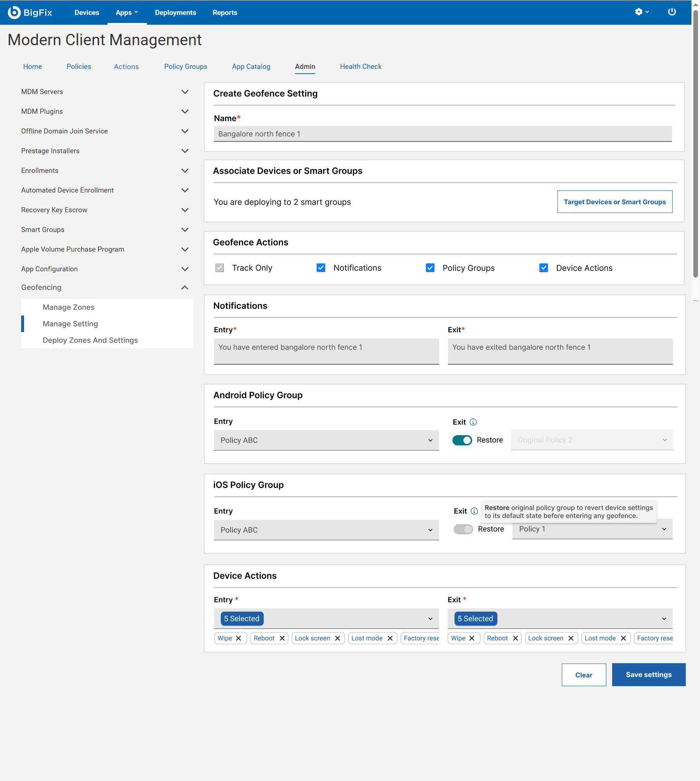700x781 pixels.
Task: Click Android Exit info icon
Action: click(x=473, y=422)
